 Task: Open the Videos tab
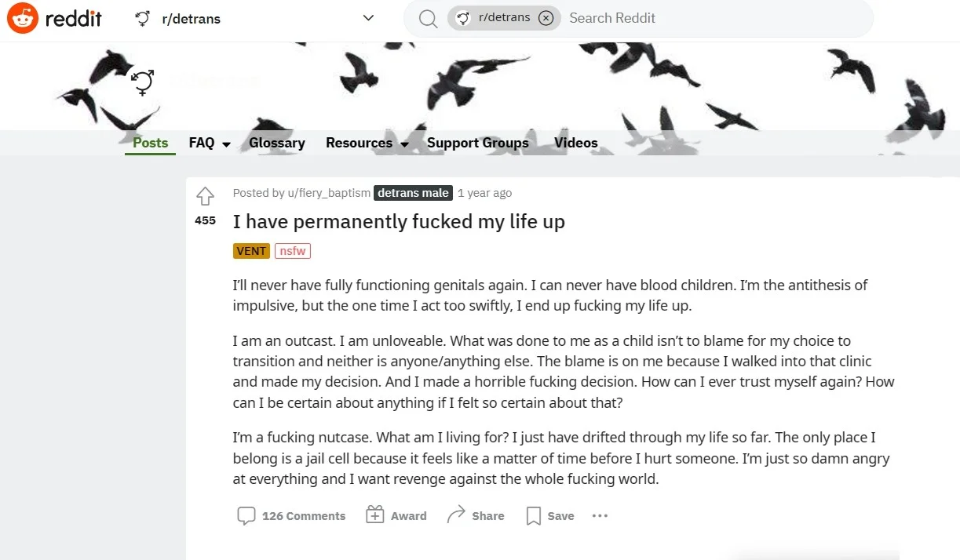[x=575, y=143]
